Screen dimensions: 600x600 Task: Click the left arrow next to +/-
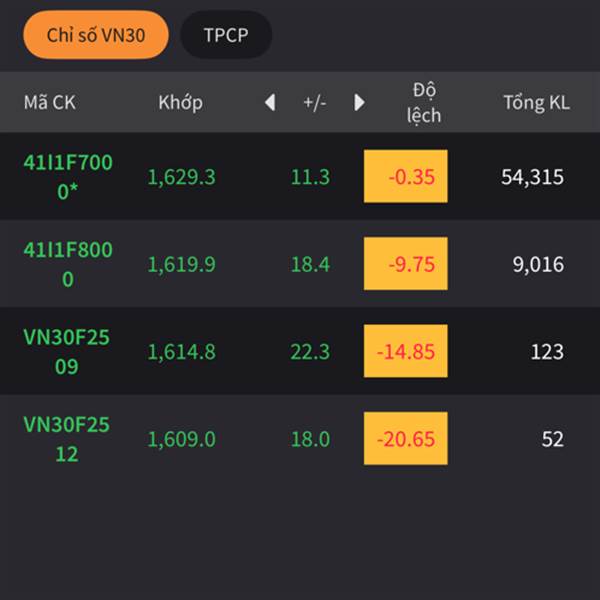[x=270, y=102]
